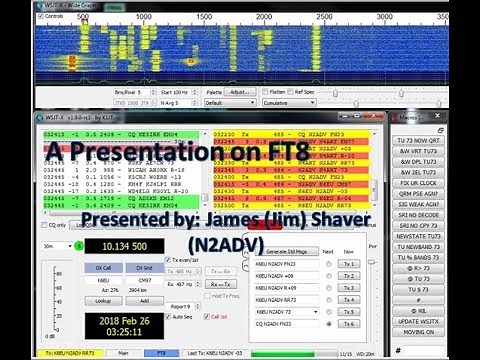Click the Tx 6 button
This screenshot has width=480, height=360.
pos(349,324)
